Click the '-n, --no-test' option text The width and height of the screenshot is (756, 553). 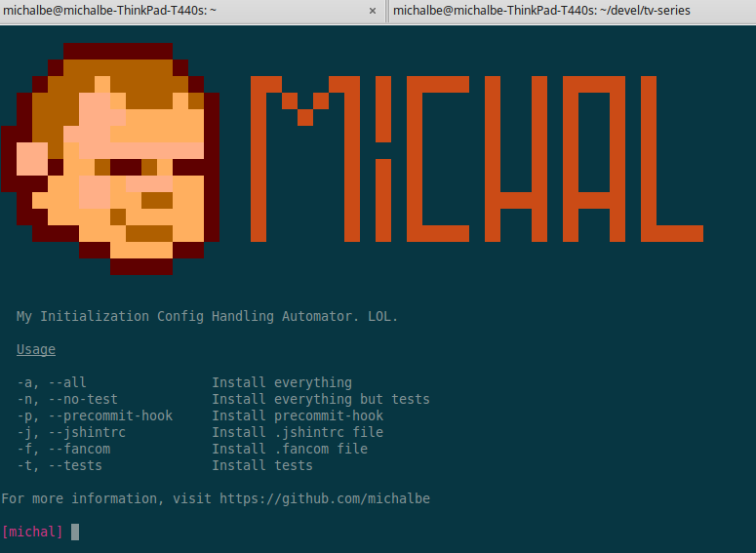[67, 399]
